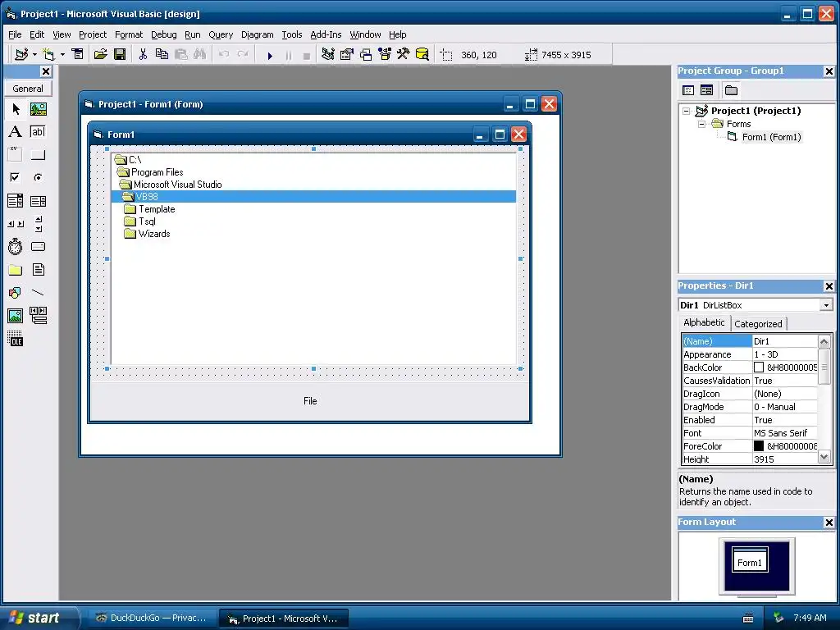Click the ForeColor black color swatch
This screenshot has width=840, height=630.
pos(759,445)
